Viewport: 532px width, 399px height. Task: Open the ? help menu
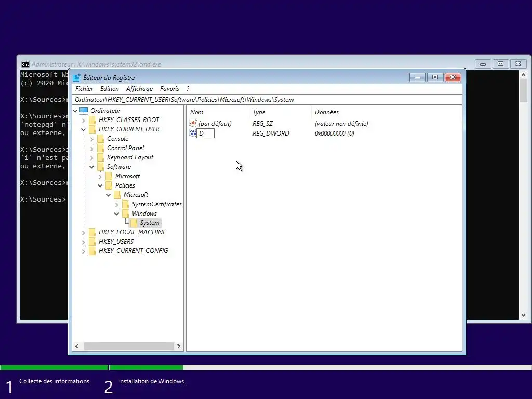pos(188,89)
